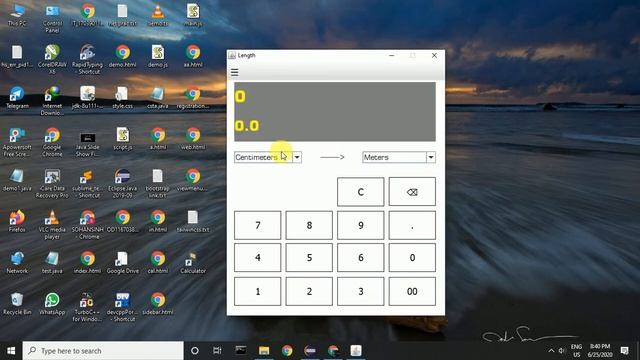The image size is (640, 360).
Task: Click digit 9 on the keypad
Action: pyautogui.click(x=360, y=225)
